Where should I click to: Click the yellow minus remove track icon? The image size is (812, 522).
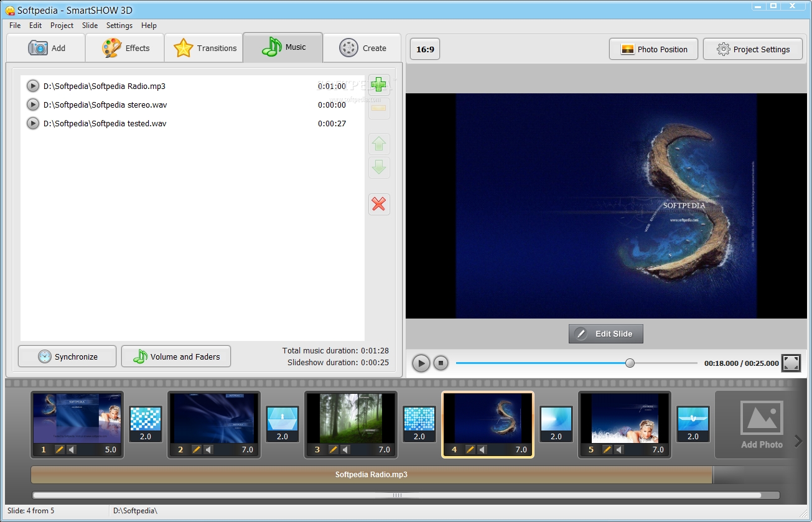tap(379, 108)
